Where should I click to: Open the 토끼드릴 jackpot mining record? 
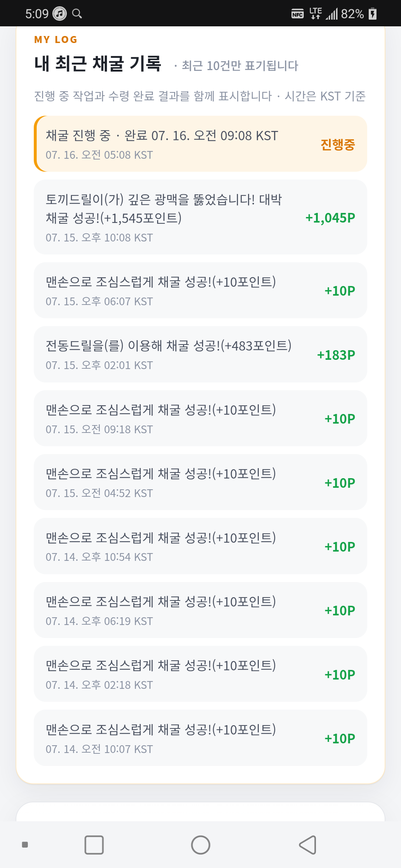point(200,217)
